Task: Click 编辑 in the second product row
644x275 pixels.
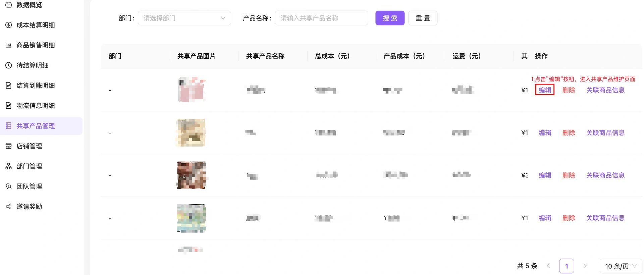Action: 545,132
